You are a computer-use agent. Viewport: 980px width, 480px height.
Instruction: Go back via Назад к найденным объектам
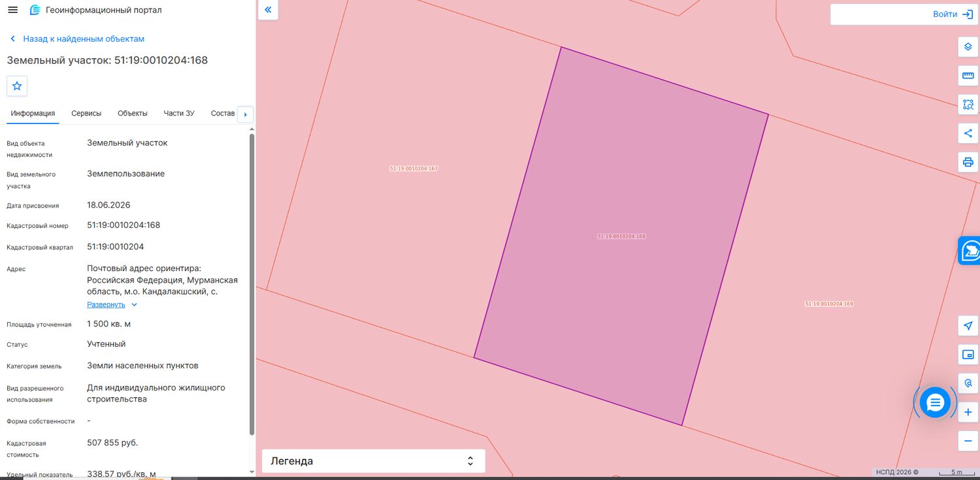click(77, 39)
